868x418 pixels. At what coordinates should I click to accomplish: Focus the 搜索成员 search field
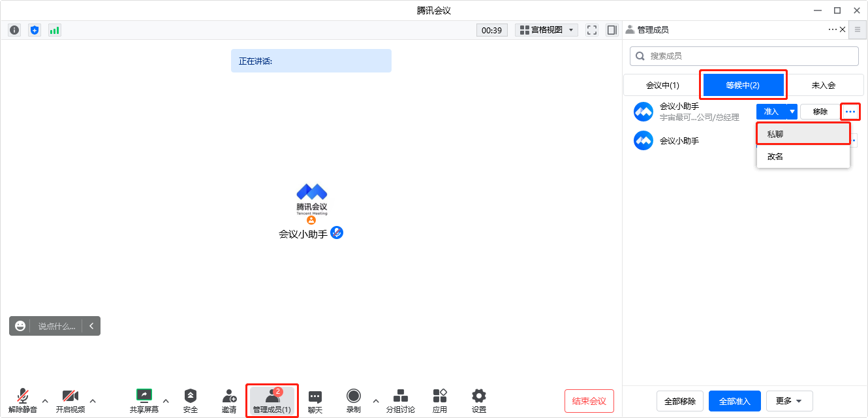click(744, 56)
